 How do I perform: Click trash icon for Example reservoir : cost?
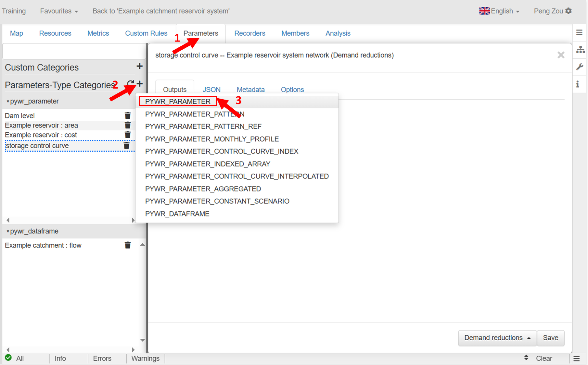pyautogui.click(x=128, y=135)
